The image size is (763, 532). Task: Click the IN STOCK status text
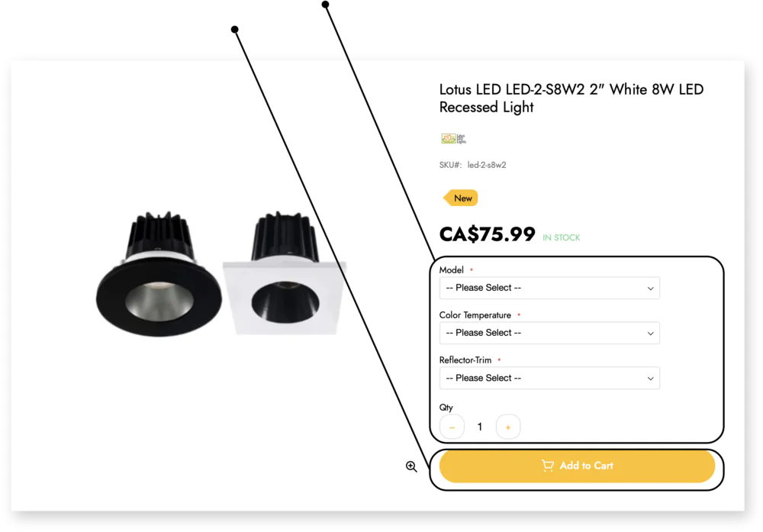pyautogui.click(x=562, y=237)
